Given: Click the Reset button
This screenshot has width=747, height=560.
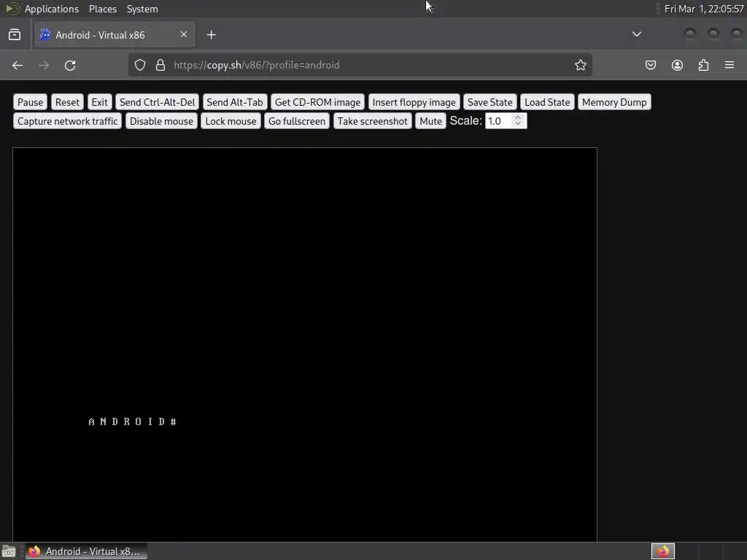Looking at the screenshot, I should (x=67, y=102).
